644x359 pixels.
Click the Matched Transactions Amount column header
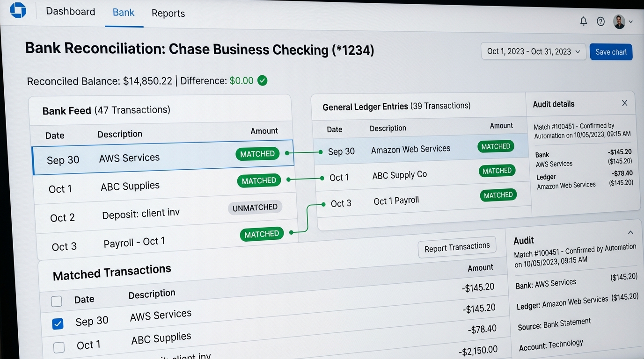[x=480, y=267]
